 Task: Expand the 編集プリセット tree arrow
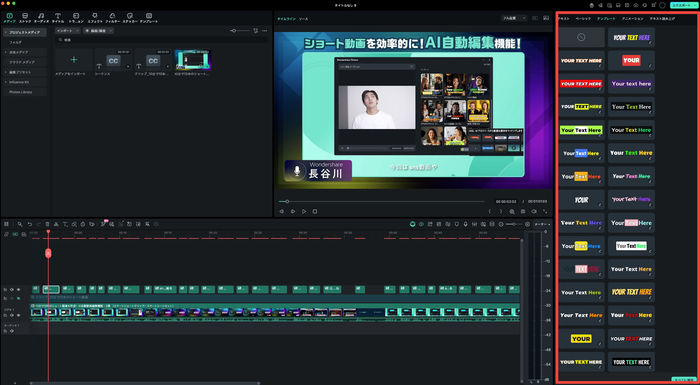6,72
